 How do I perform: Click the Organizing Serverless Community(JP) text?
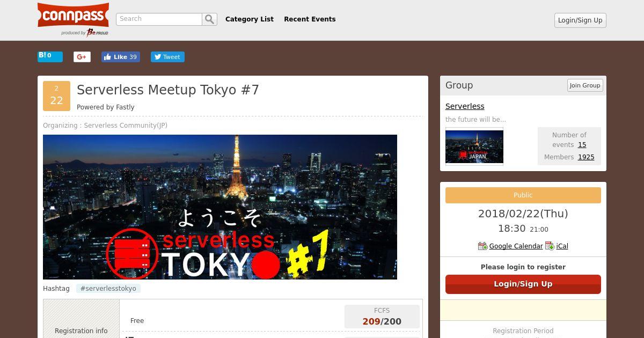pos(105,126)
